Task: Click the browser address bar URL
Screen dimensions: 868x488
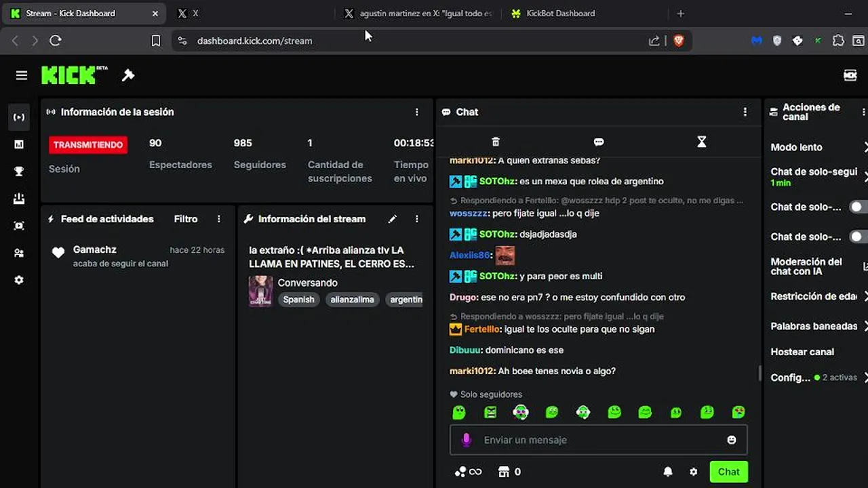Action: point(255,41)
